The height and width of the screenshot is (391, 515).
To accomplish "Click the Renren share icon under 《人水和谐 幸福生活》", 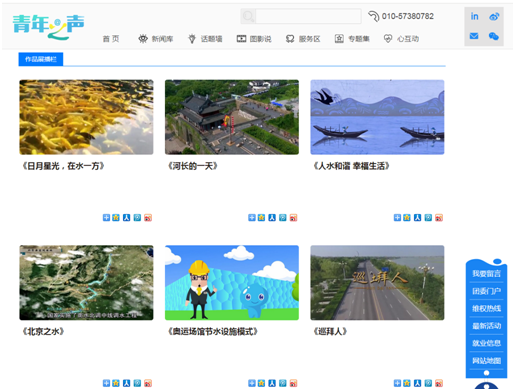I will [x=417, y=218].
